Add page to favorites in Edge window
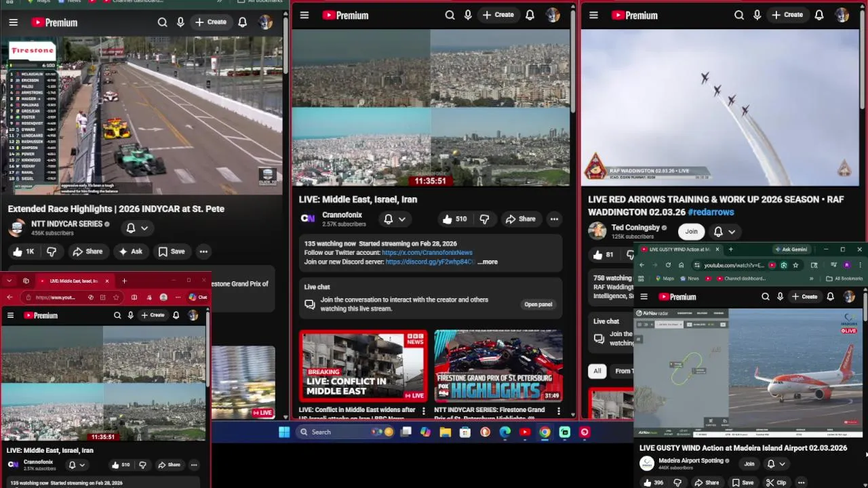This screenshot has height=488, width=868. point(116,297)
